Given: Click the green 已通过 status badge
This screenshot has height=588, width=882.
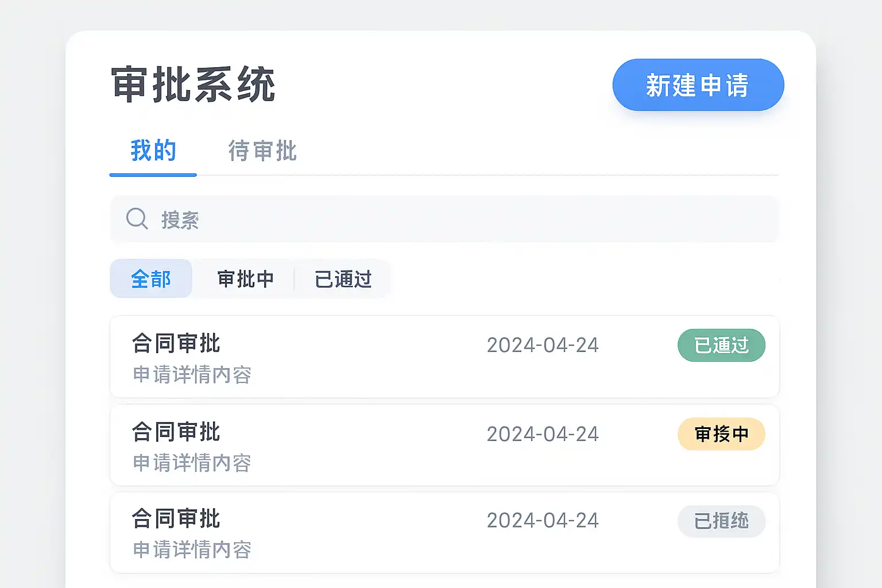Looking at the screenshot, I should 721,345.
